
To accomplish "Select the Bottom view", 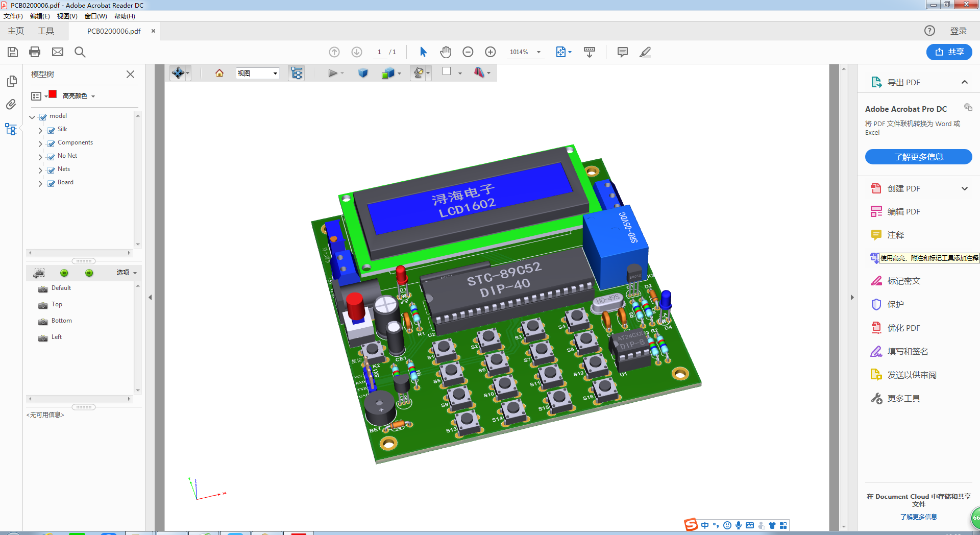I will (x=62, y=321).
